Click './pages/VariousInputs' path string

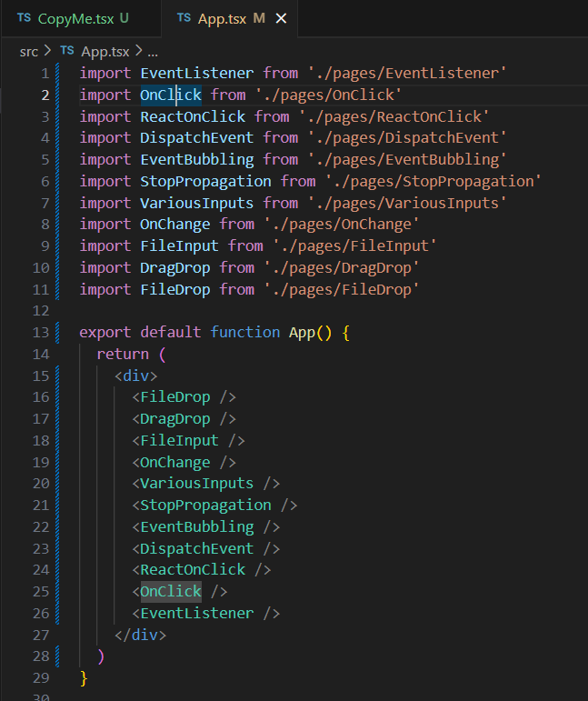[x=407, y=204]
